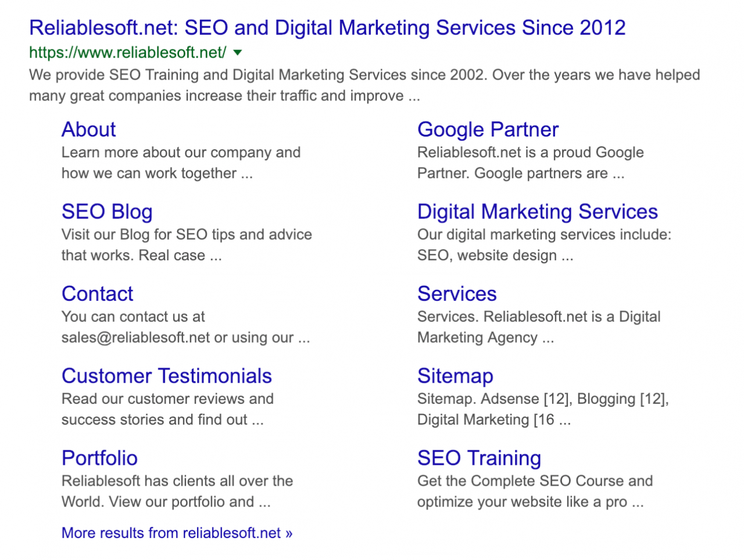The height and width of the screenshot is (560, 744).
Task: Open the Contact sitelink
Action: pos(97,294)
